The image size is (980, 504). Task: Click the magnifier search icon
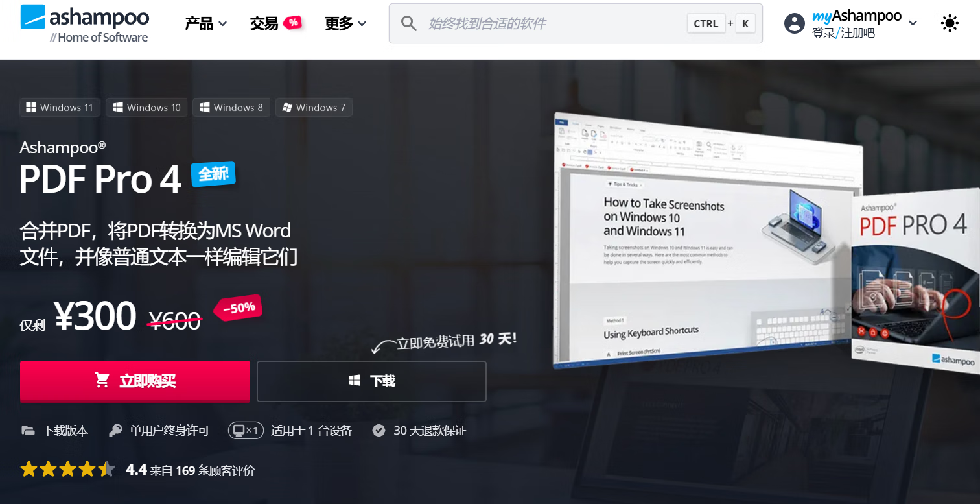(408, 24)
